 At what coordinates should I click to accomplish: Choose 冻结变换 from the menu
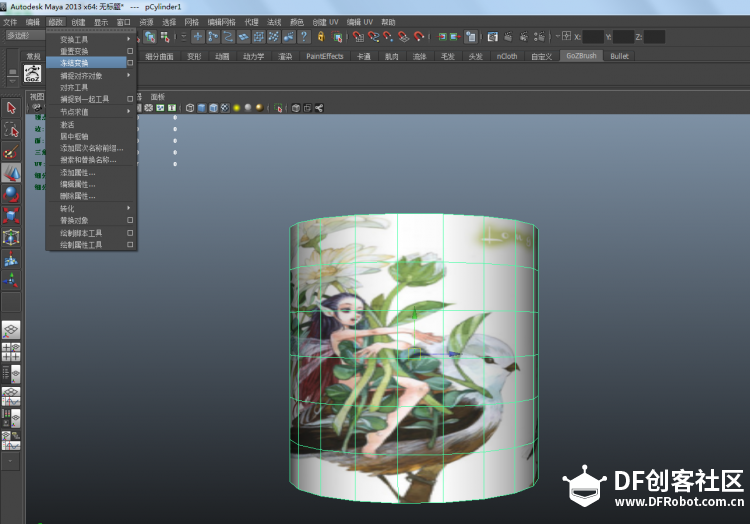point(86,63)
